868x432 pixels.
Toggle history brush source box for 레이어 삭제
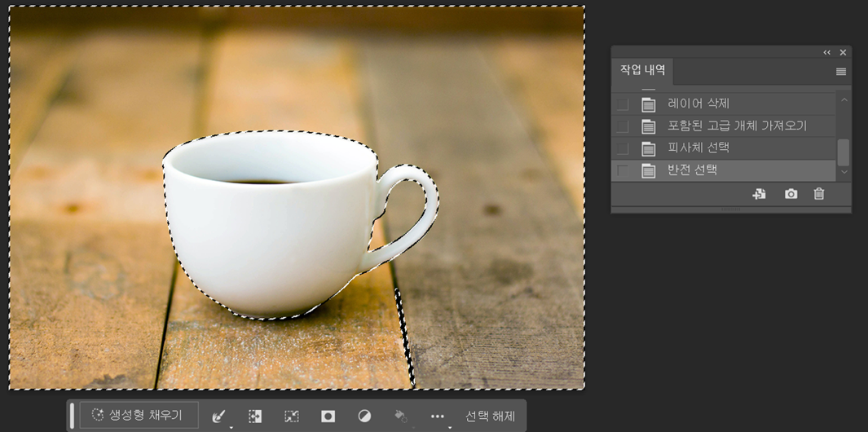coord(623,104)
